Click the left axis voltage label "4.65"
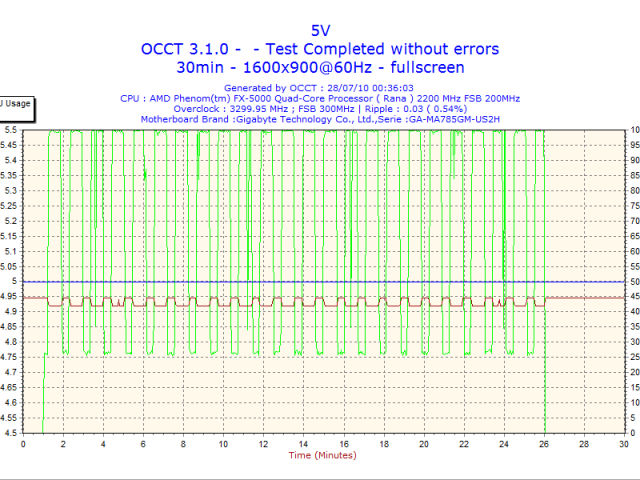The height and width of the screenshot is (480, 640). pyautogui.click(x=9, y=387)
